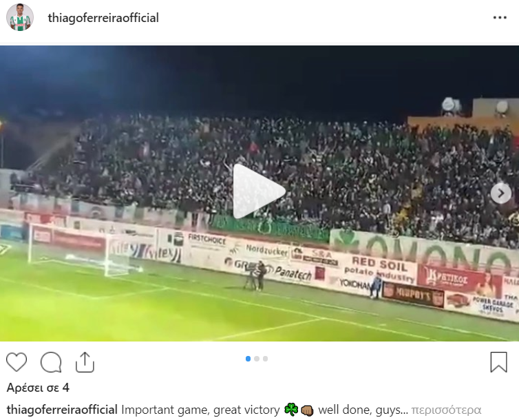The height and width of the screenshot is (420, 519).
Task: Open thiagoferreiraofficial profile picture
Action: pyautogui.click(x=20, y=17)
